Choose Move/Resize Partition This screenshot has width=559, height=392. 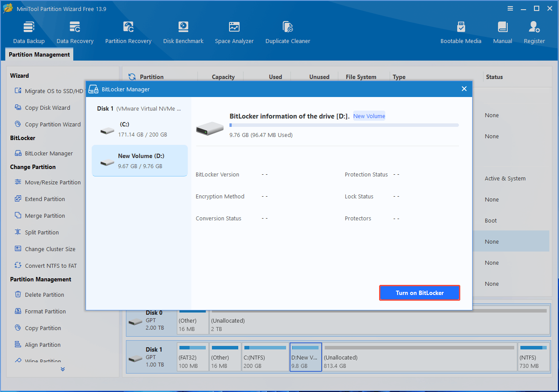[47, 182]
